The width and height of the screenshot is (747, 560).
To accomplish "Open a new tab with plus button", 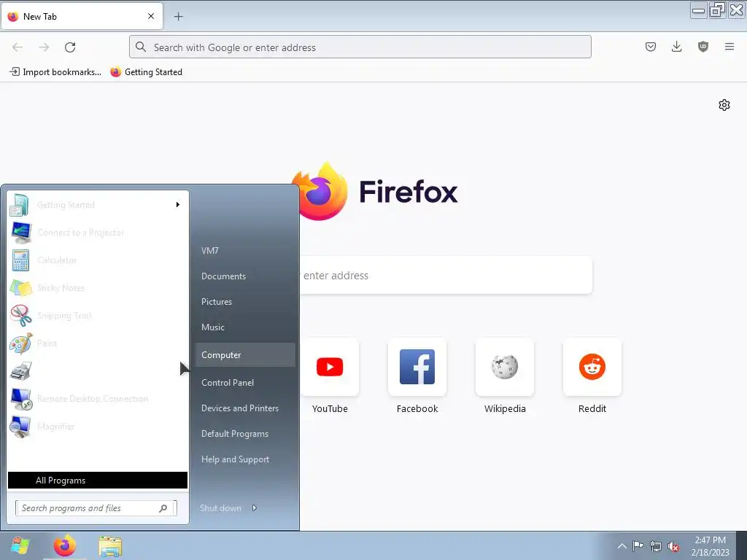I will [x=178, y=17].
